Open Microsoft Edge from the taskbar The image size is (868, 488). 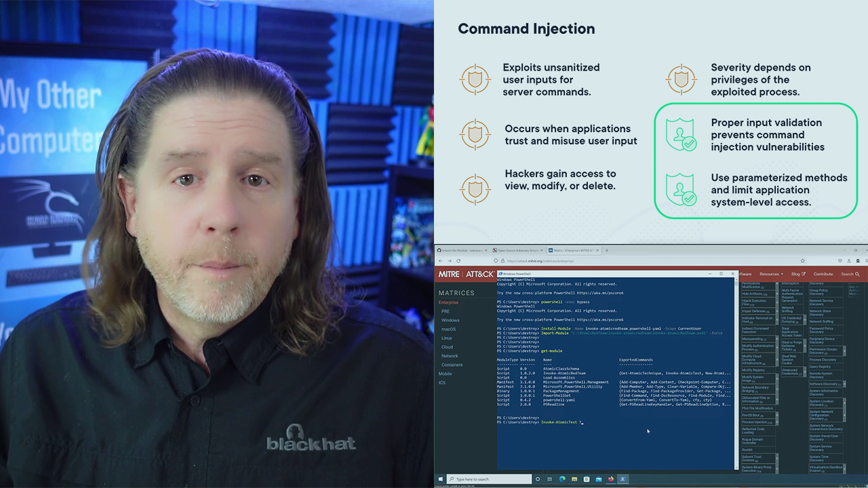[x=561, y=479]
